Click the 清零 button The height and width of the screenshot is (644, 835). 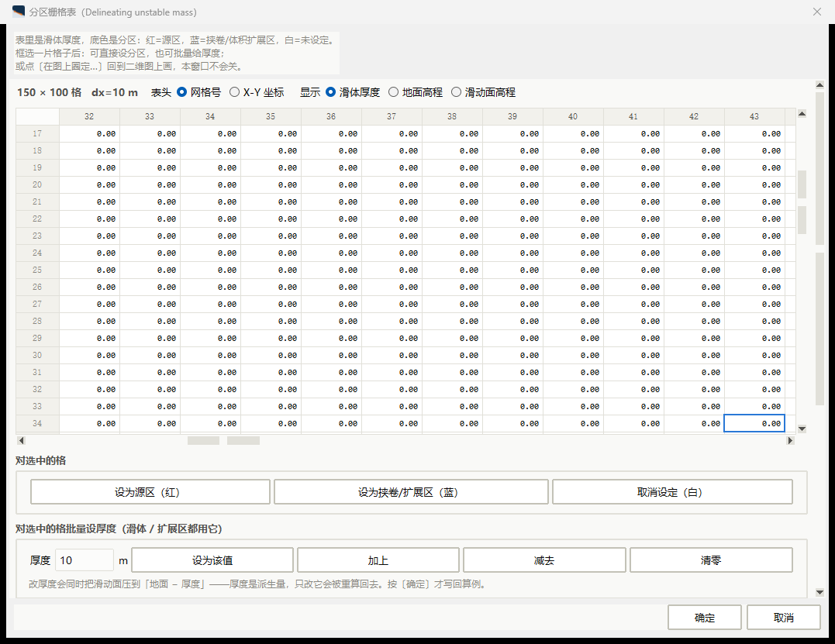711,560
